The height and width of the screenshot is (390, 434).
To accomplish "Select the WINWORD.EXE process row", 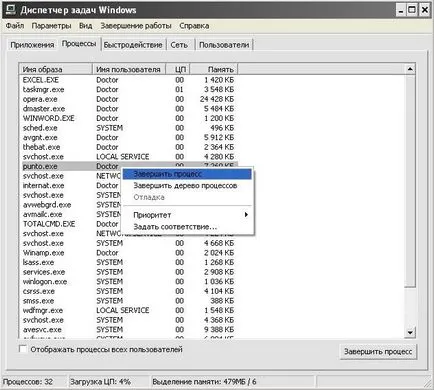I will tap(128, 118).
